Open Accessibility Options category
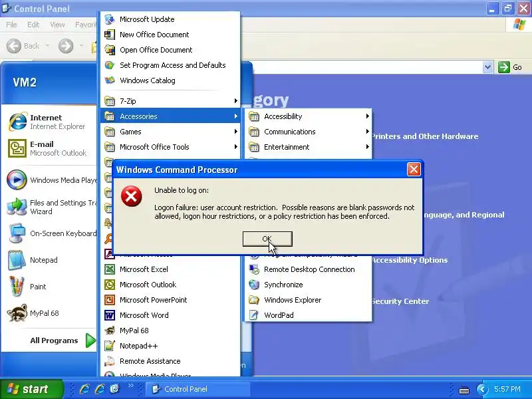532x399 pixels. tap(410, 260)
